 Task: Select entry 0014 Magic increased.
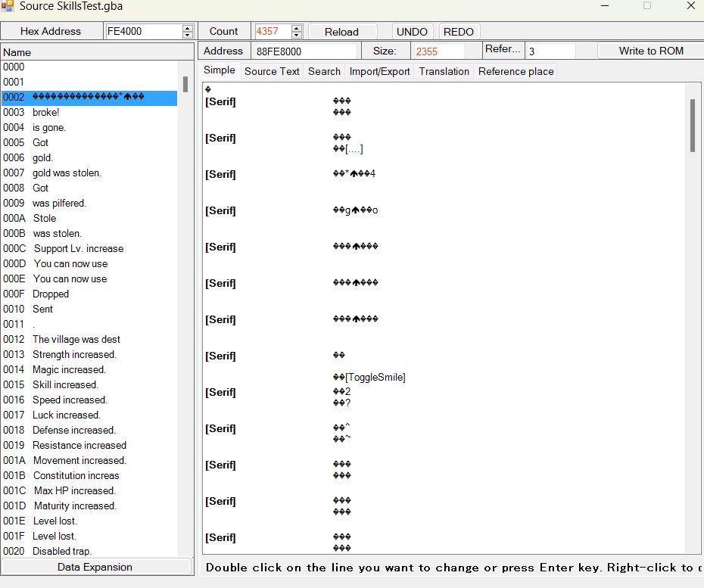click(x=89, y=370)
